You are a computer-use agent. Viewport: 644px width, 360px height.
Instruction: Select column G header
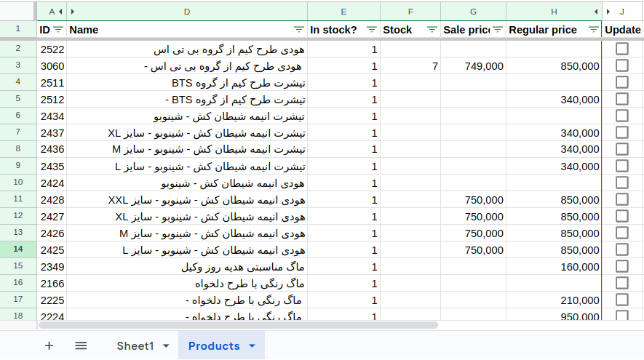(473, 12)
